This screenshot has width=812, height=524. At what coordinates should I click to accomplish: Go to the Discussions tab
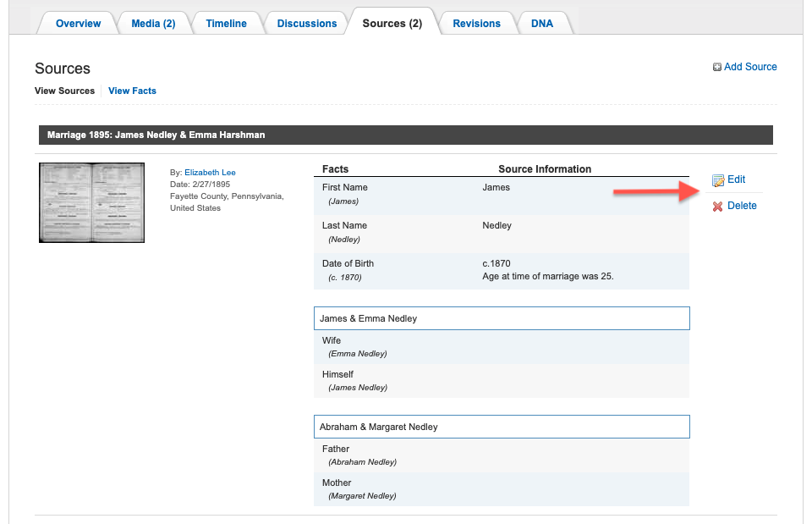click(307, 24)
